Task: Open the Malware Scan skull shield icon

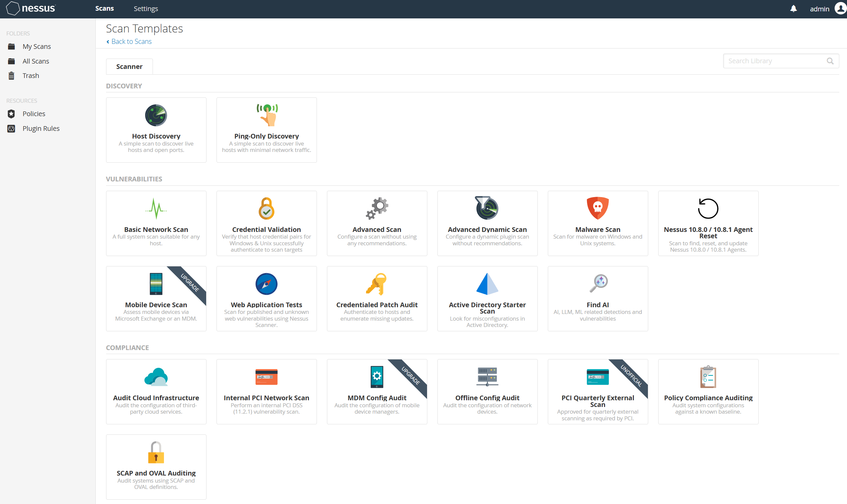Action: (x=598, y=208)
